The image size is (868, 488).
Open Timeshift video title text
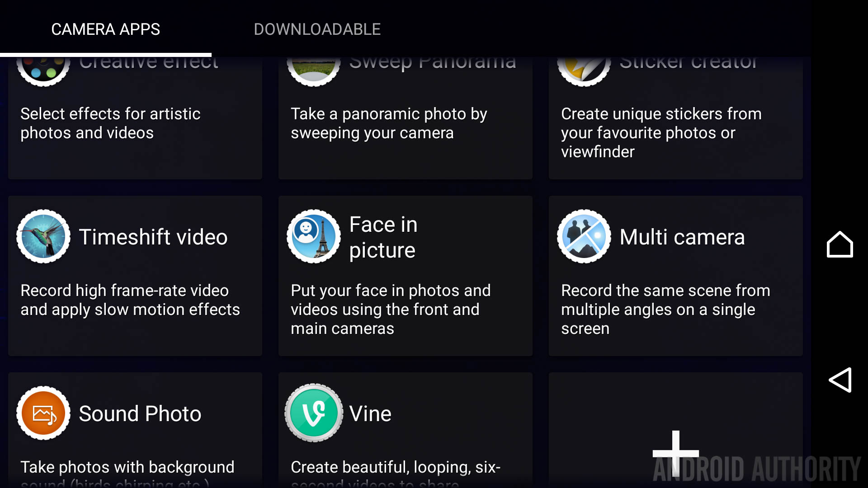point(153,237)
